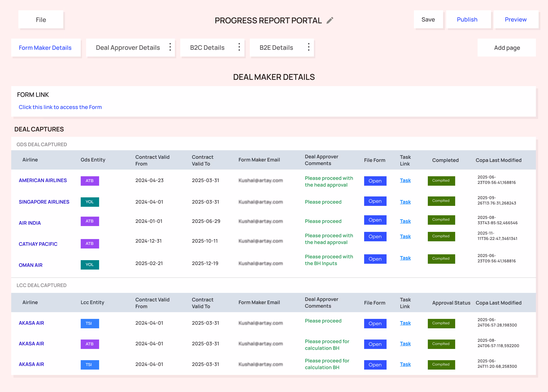Open the Task link for Cathay Pacific

pos(405,237)
